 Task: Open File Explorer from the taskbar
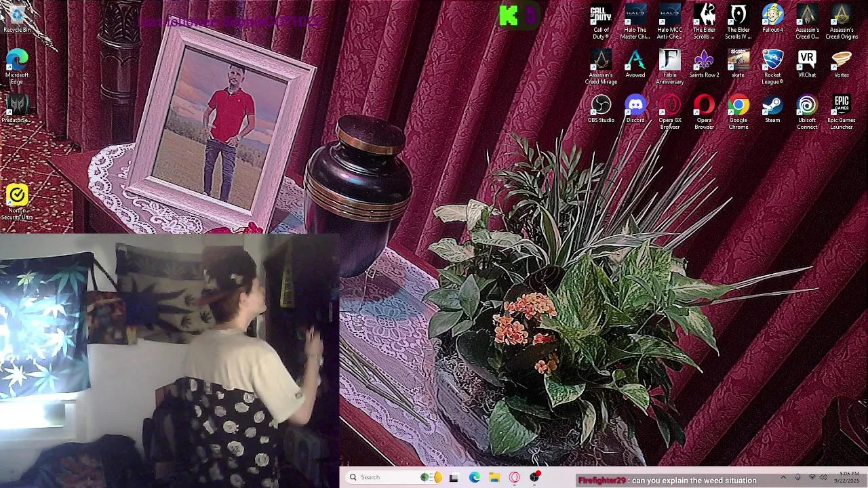[494, 478]
